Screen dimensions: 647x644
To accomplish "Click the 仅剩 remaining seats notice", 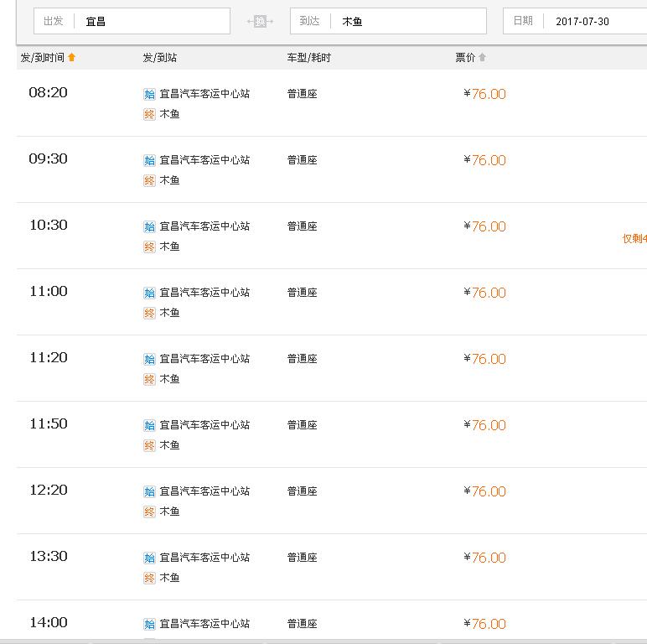I will point(634,239).
